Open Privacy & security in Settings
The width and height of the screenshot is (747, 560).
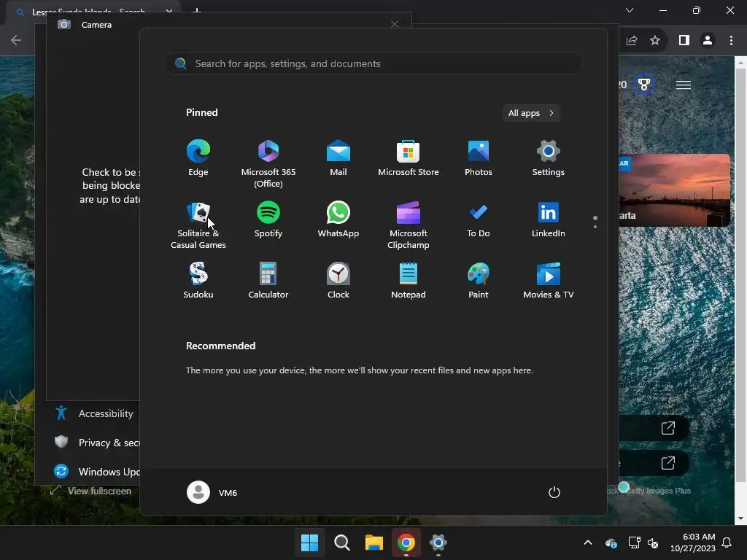[96, 443]
